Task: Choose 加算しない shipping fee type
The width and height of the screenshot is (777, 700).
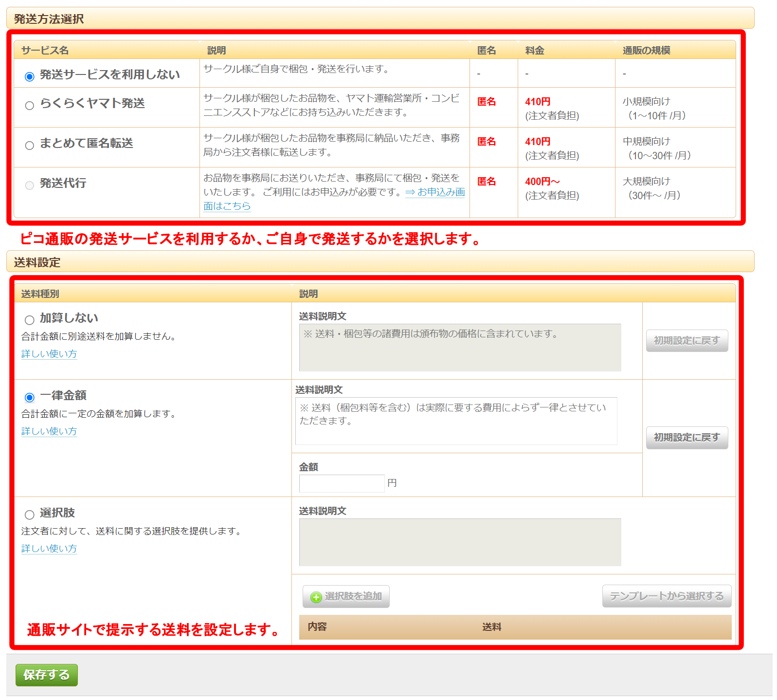Action: (30, 320)
